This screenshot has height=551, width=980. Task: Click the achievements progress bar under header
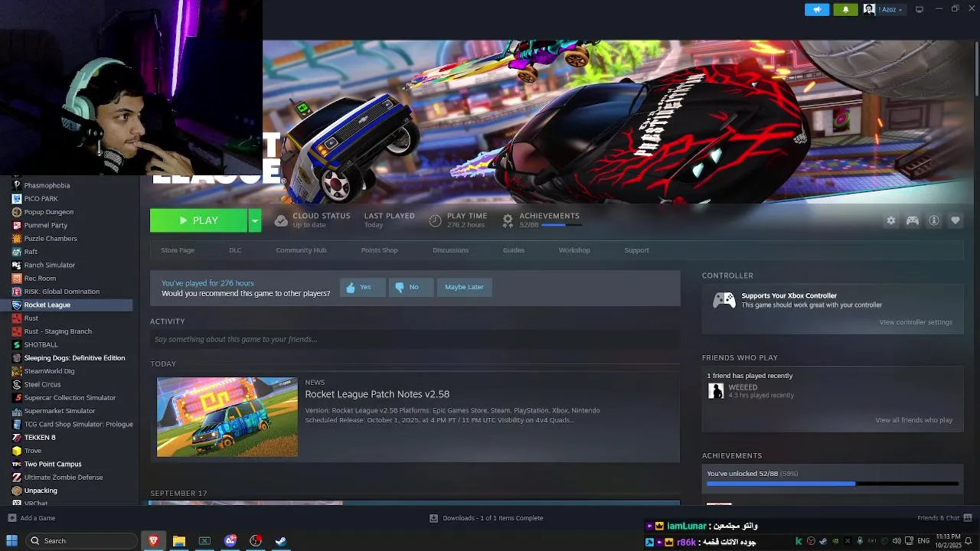click(562, 225)
